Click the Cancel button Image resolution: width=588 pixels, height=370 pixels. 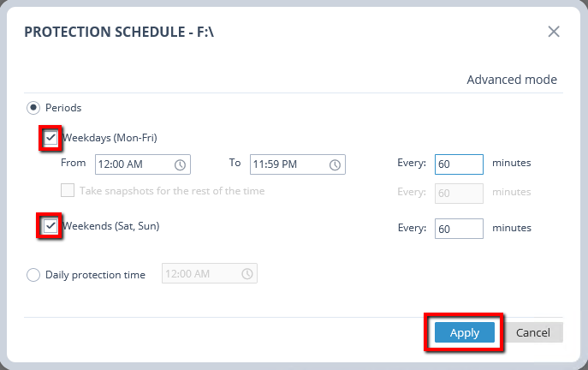533,332
